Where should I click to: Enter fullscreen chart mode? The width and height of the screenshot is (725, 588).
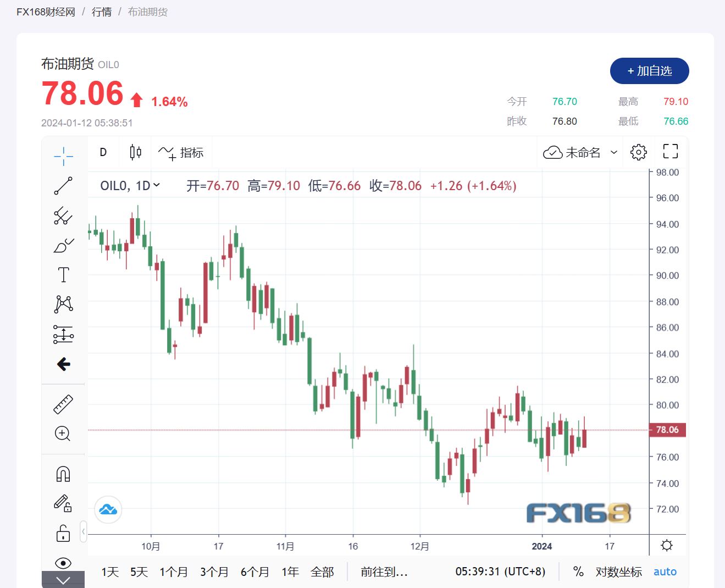670,152
